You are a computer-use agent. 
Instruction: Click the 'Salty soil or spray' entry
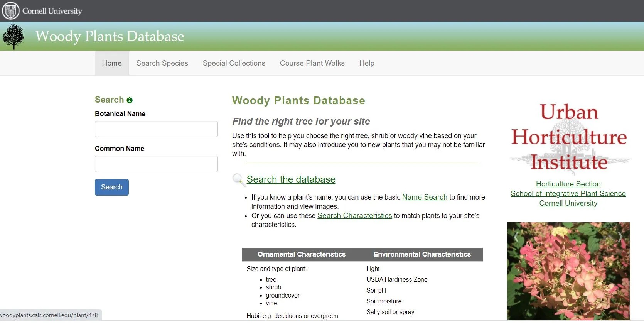pyautogui.click(x=390, y=312)
